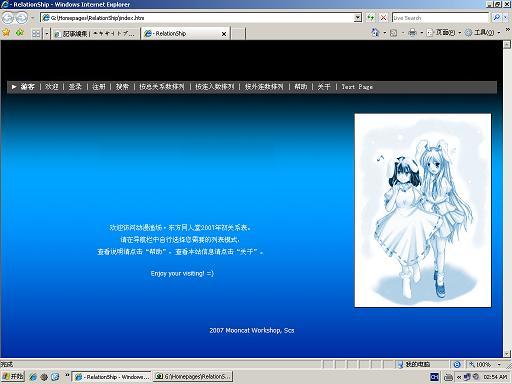Expand hidden system tray icons arrow

pyautogui.click(x=459, y=377)
